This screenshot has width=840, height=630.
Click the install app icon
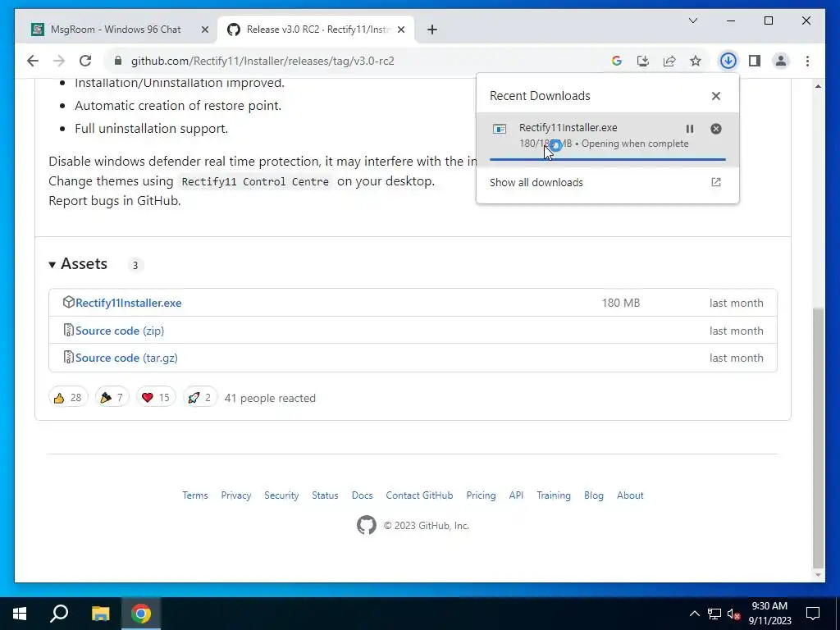(x=643, y=61)
